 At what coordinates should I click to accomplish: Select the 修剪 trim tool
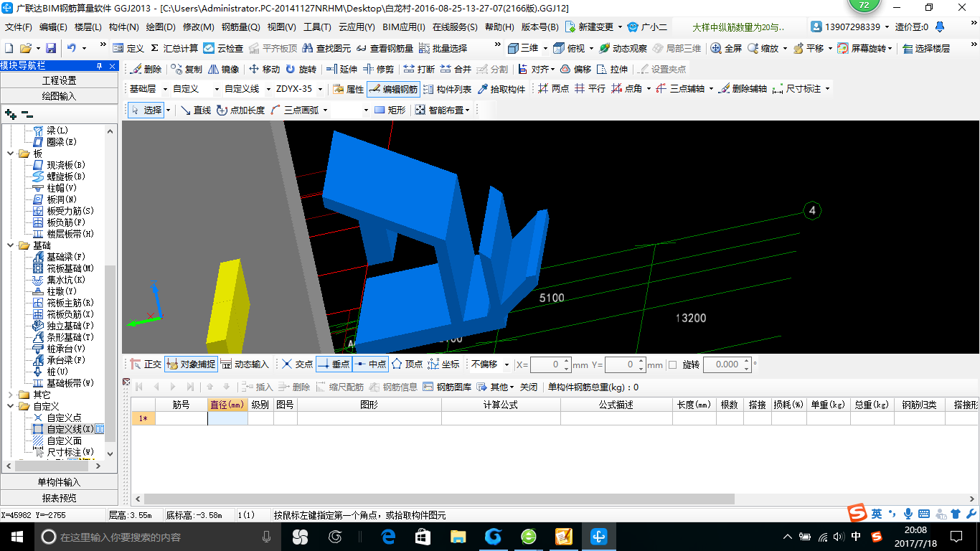(378, 70)
